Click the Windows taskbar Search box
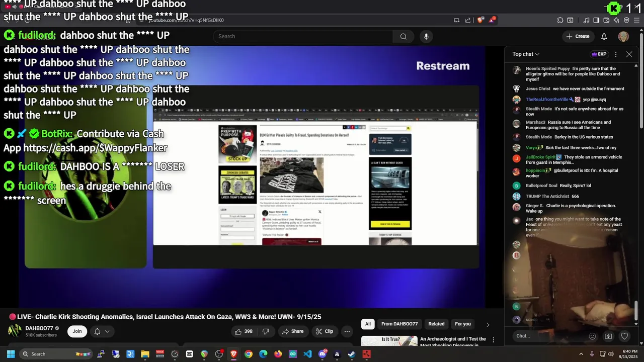Image resolution: width=644 pixels, height=362 pixels. pyautogui.click(x=56, y=354)
